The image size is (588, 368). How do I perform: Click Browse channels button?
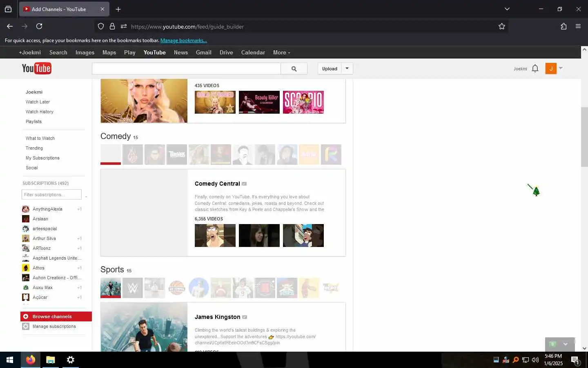56,316
